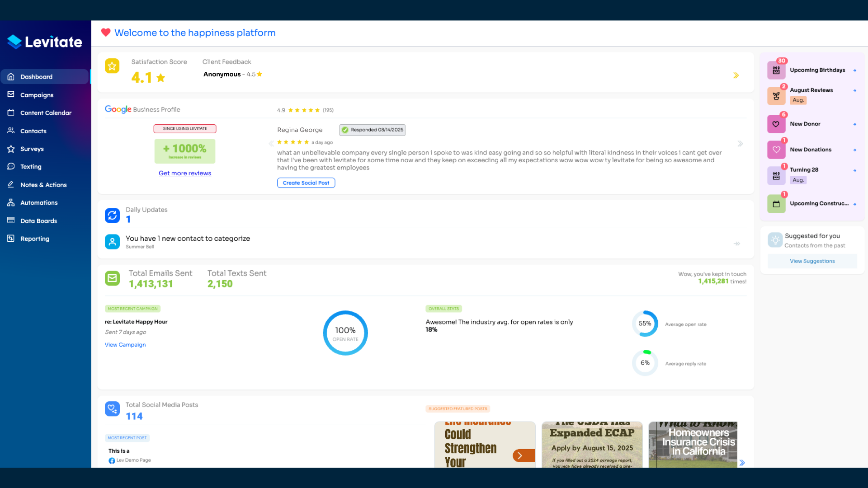Click the 100% open rate ring
The height and width of the screenshot is (488, 868).
[345, 333]
